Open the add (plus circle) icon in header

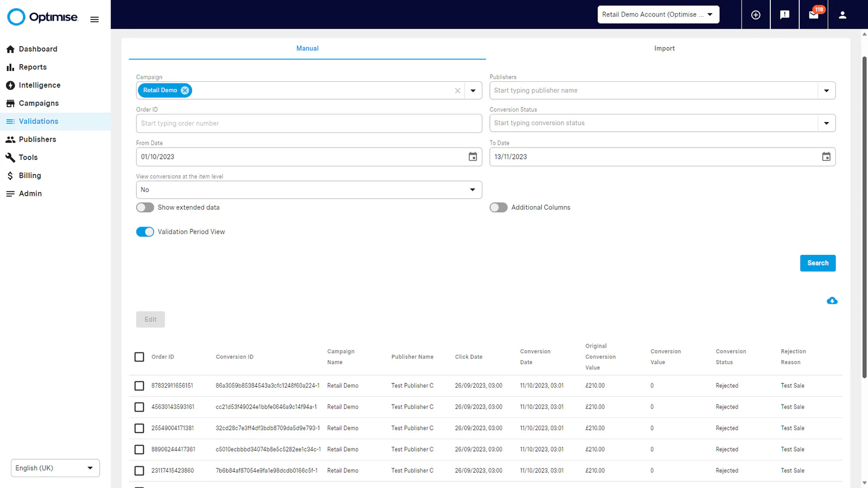click(756, 15)
